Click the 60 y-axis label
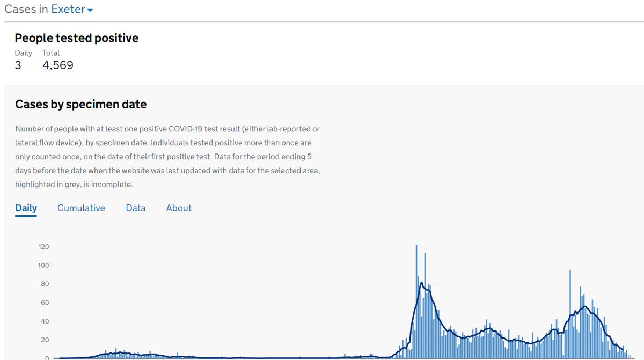This screenshot has height=360, width=644. (45, 303)
